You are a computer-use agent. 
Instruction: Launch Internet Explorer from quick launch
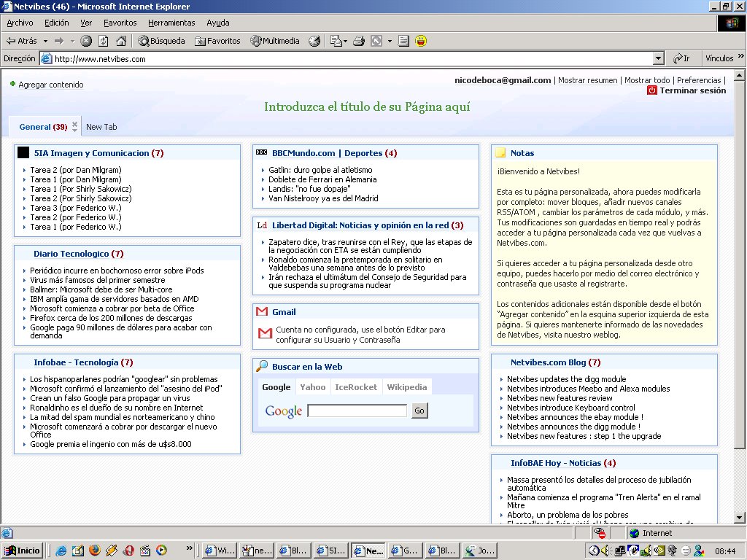tap(61, 551)
